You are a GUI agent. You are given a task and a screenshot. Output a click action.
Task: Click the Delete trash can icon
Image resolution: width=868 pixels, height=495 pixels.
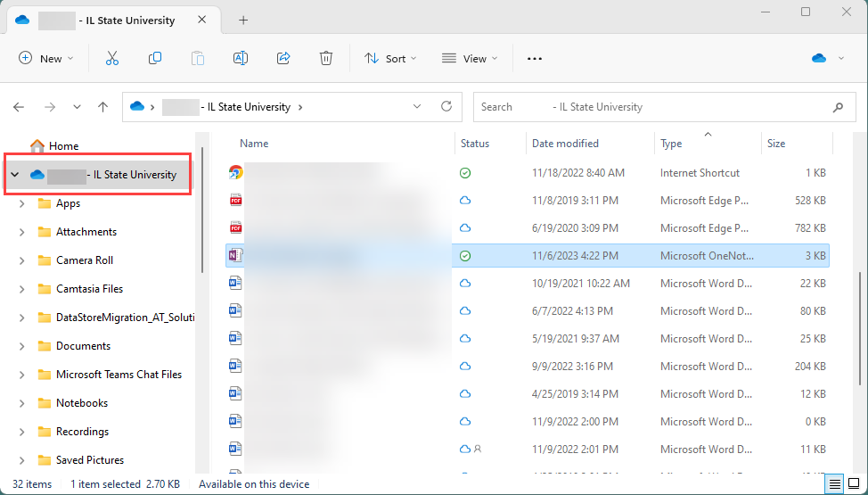[x=326, y=58]
